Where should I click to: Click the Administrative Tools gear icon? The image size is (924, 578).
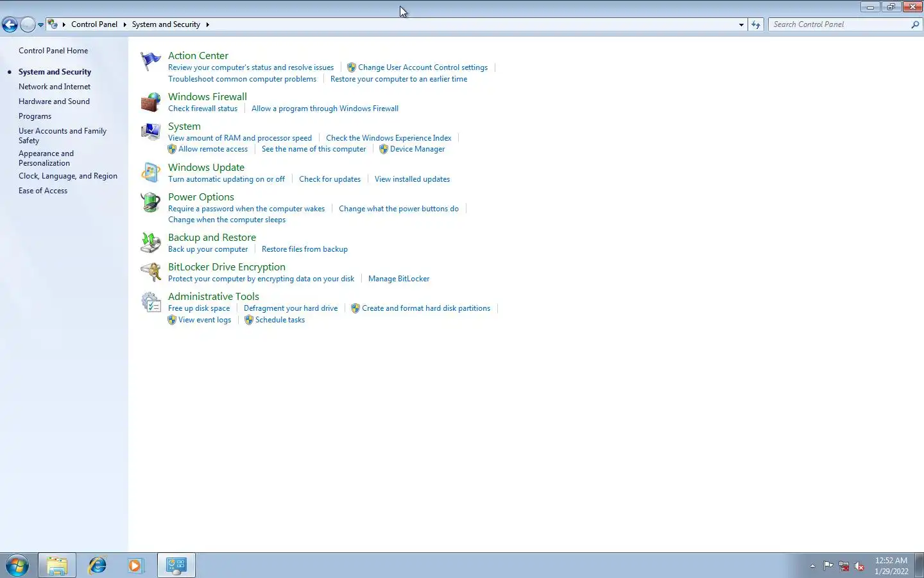[151, 302]
